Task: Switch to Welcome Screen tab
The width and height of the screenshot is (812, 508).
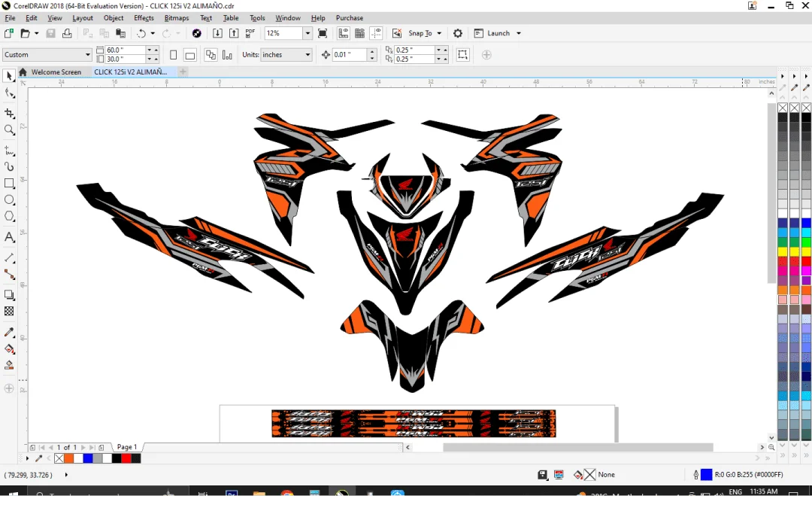Action: click(x=56, y=72)
